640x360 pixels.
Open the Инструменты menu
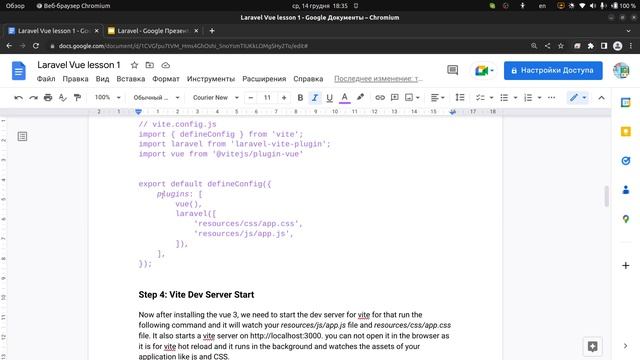(x=211, y=79)
